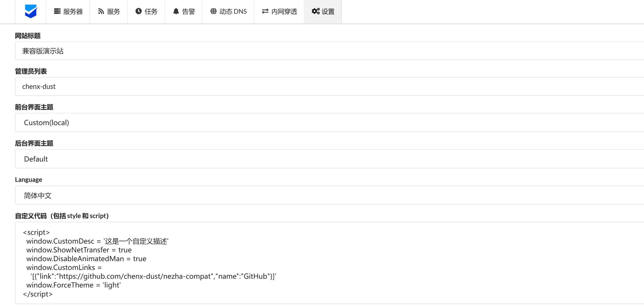The height and width of the screenshot is (307, 644).
Task: Focus the 网站标题 site title field
Action: tap(330, 51)
